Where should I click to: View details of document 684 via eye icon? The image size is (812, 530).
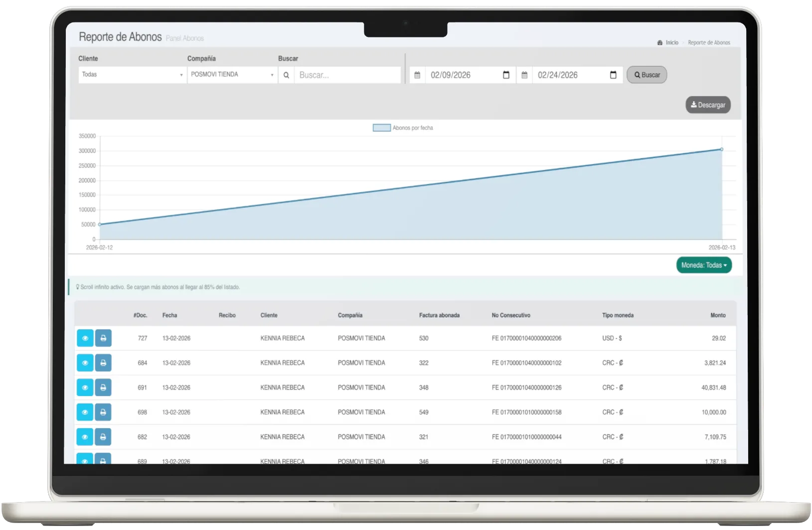tap(85, 363)
